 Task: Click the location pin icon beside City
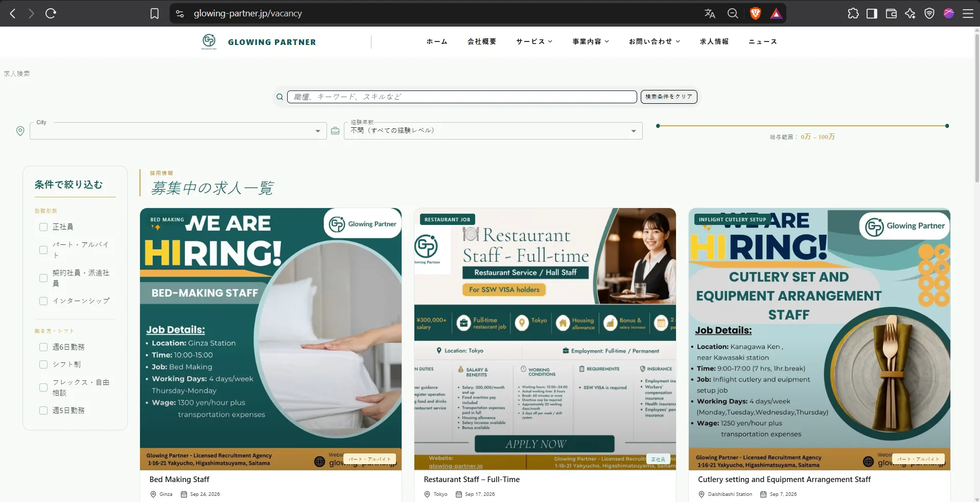tap(20, 131)
